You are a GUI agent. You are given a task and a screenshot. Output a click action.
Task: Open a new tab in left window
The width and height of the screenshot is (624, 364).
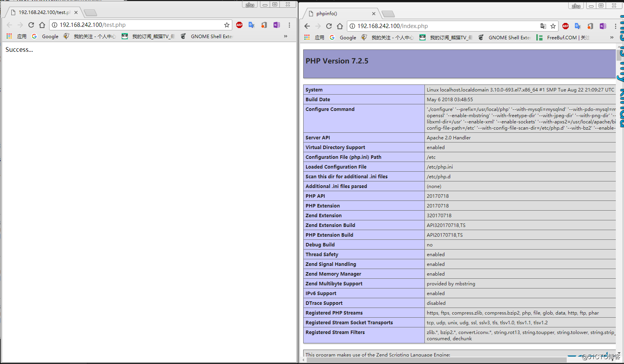pos(90,13)
